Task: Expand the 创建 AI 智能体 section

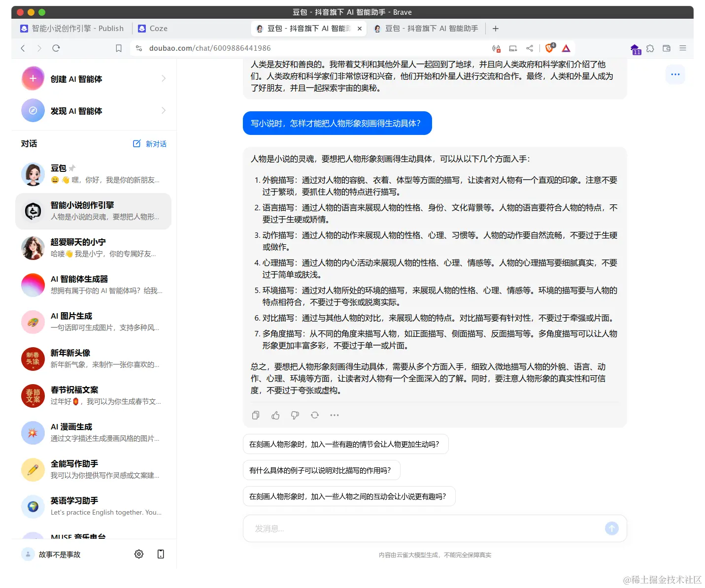Action: [x=164, y=78]
